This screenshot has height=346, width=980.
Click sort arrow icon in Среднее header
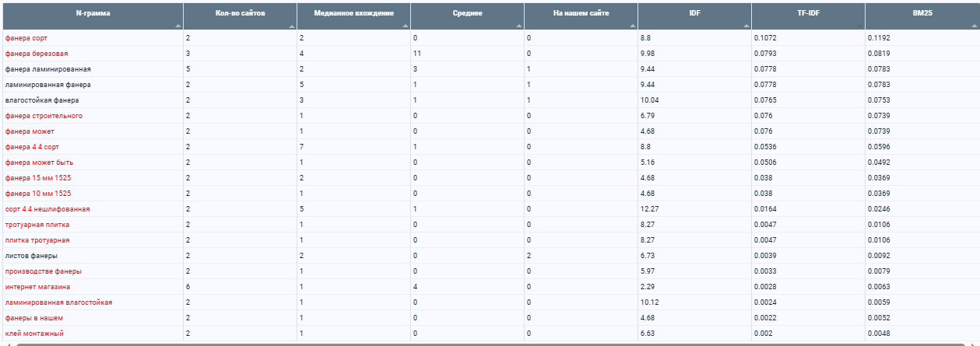coord(519,26)
